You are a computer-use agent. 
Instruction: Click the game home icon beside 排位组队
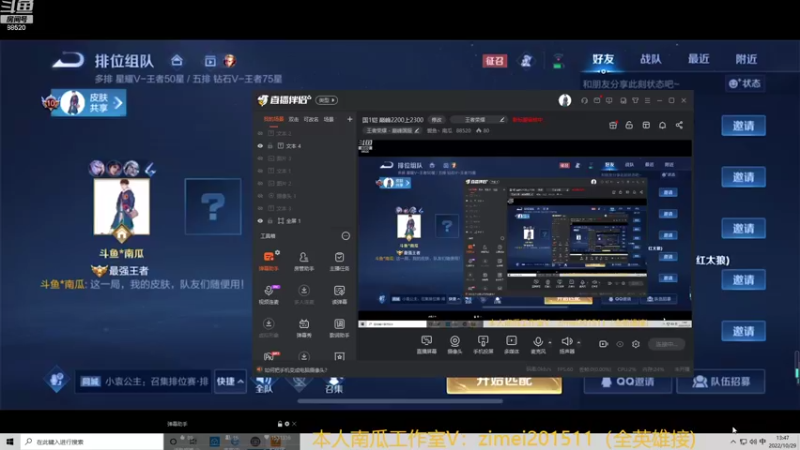click(x=177, y=61)
